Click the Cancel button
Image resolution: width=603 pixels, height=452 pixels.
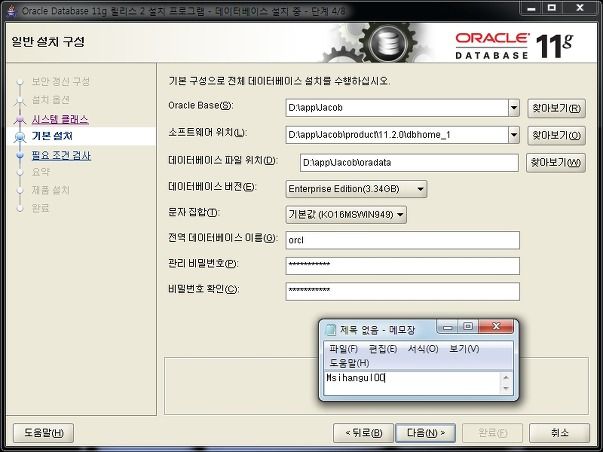click(x=559, y=433)
